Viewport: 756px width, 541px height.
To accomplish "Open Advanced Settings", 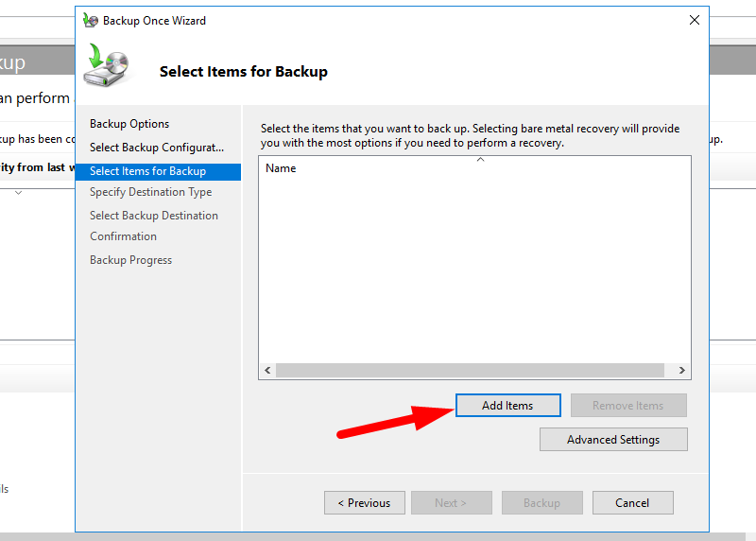I will pos(613,440).
